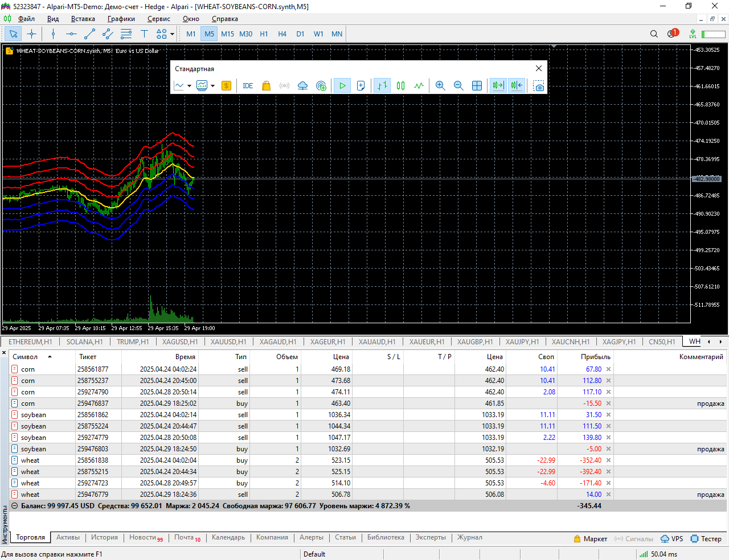Toggle algo trading play button
This screenshot has width=729, height=560.
(342, 86)
